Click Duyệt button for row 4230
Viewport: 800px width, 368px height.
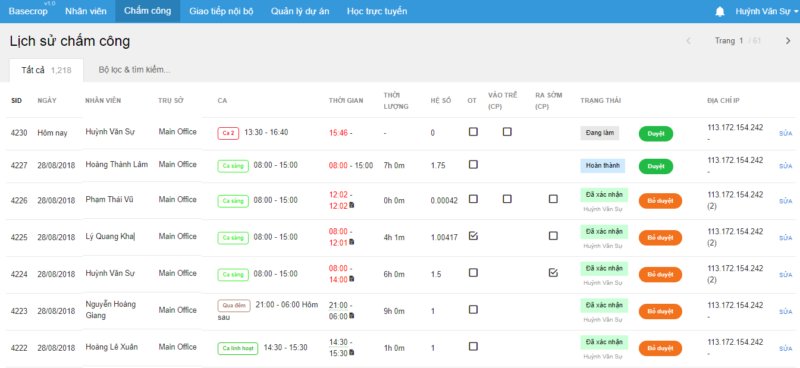(x=656, y=134)
